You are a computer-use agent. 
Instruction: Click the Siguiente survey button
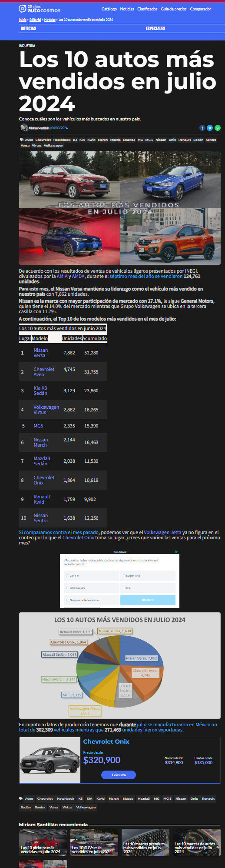tap(148, 600)
